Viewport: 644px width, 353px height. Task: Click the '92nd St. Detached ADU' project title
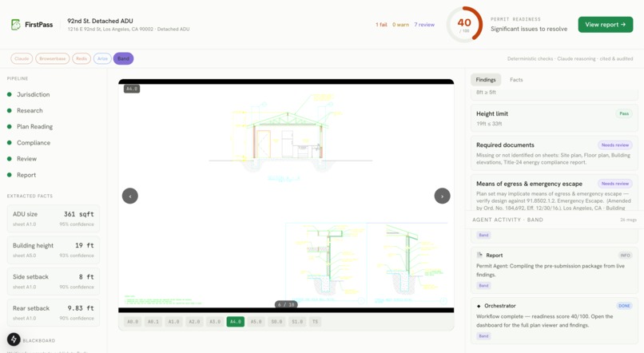(x=100, y=21)
